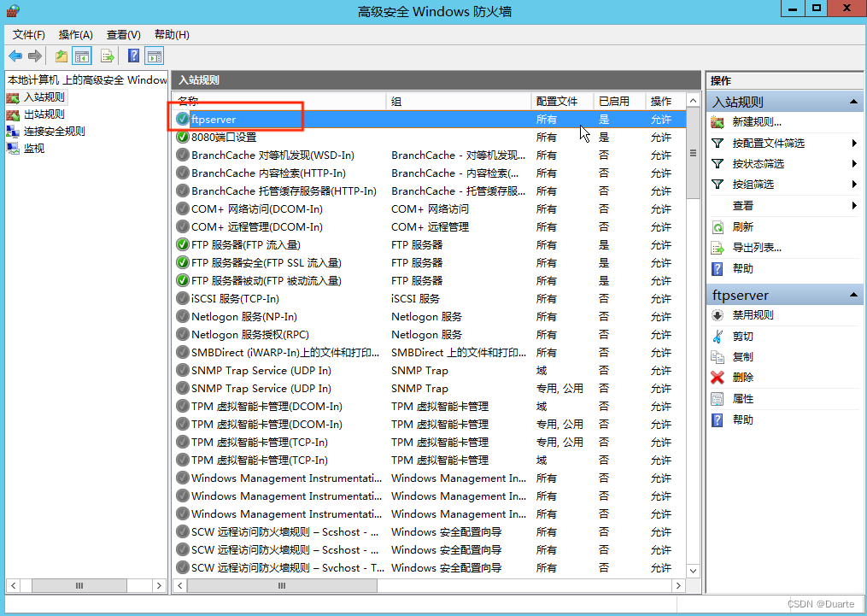Click the Forward arrow toolbar icon
The height and width of the screenshot is (616, 867).
point(35,56)
